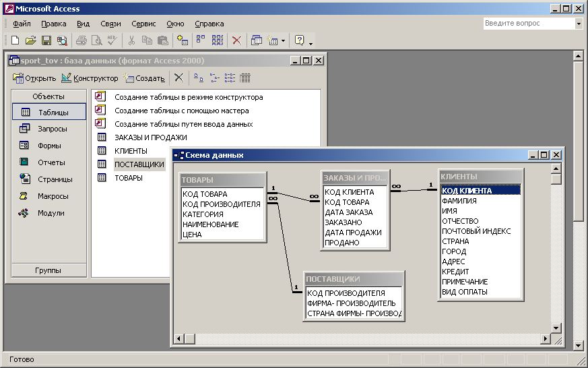Screen dimensions: 588x368
Task: Select 'Создание таблицы с помощью мастера'
Action: tap(181, 111)
